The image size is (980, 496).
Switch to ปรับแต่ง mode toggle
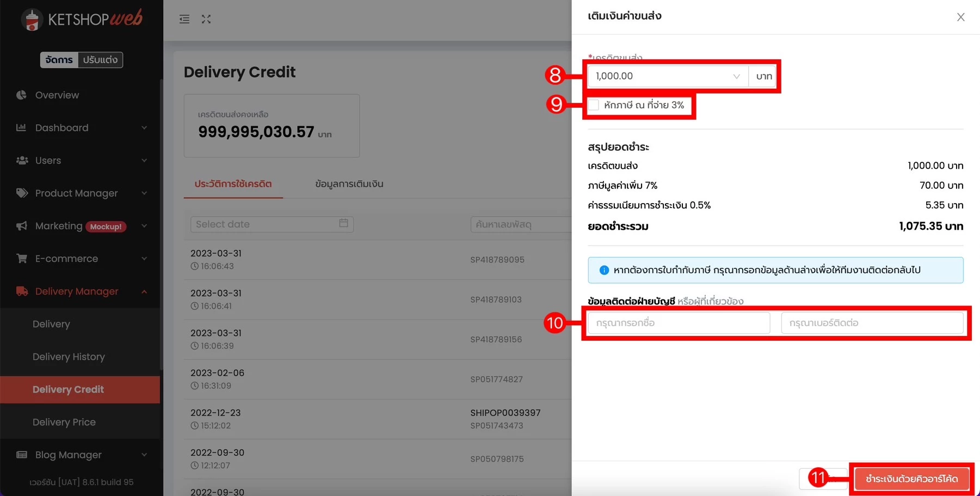[100, 60]
